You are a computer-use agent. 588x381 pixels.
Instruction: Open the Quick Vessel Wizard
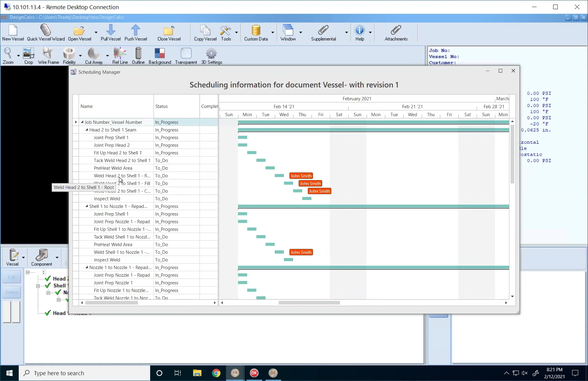pyautogui.click(x=45, y=32)
